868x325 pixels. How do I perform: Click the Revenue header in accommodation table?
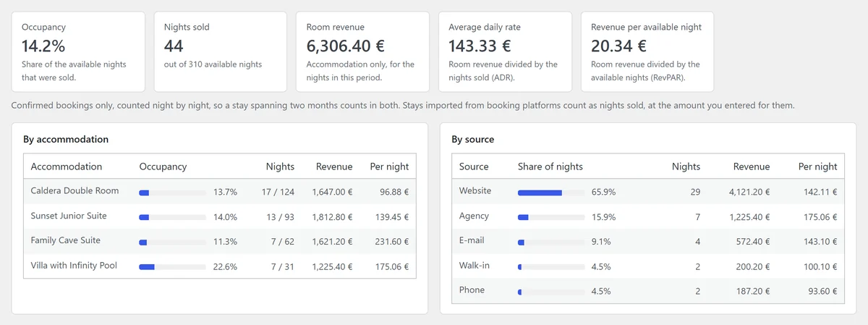click(x=334, y=166)
